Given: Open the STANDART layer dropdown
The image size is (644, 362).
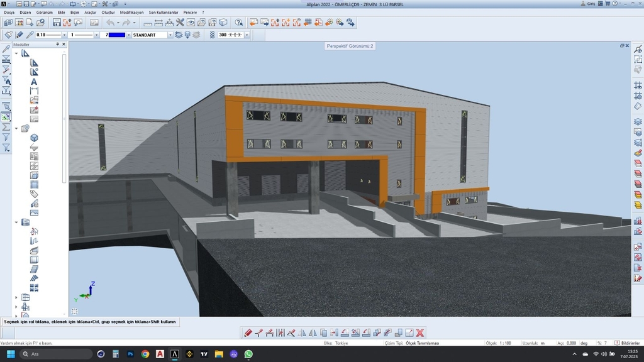Looking at the screenshot, I should click(x=170, y=35).
